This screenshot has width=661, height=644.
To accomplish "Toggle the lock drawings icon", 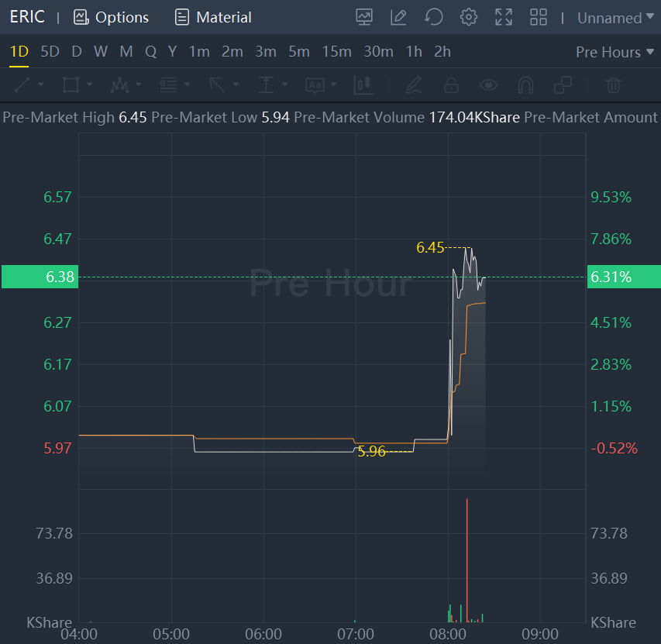I will (x=451, y=84).
